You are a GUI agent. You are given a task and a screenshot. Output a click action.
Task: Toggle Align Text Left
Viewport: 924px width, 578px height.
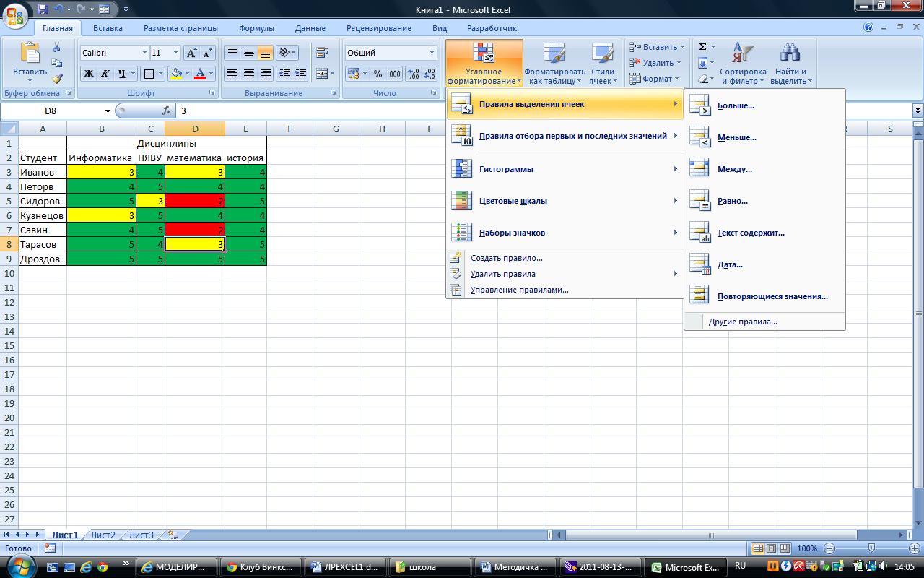pos(232,74)
